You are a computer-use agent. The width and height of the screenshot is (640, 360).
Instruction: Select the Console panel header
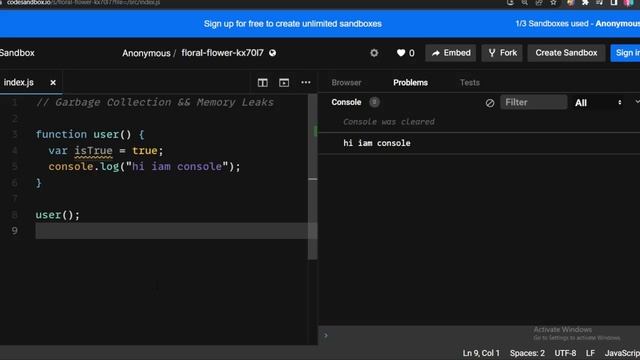(x=346, y=102)
